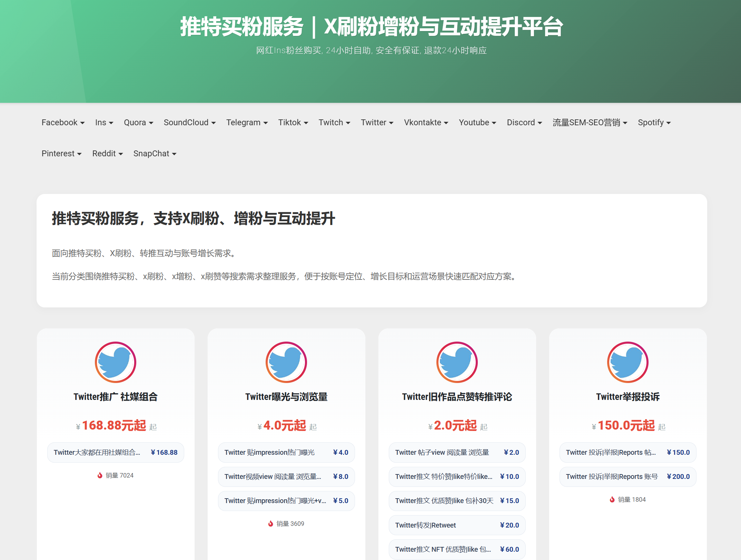Click flame icon next to 销量 3609
The image size is (741, 560).
pyautogui.click(x=270, y=524)
